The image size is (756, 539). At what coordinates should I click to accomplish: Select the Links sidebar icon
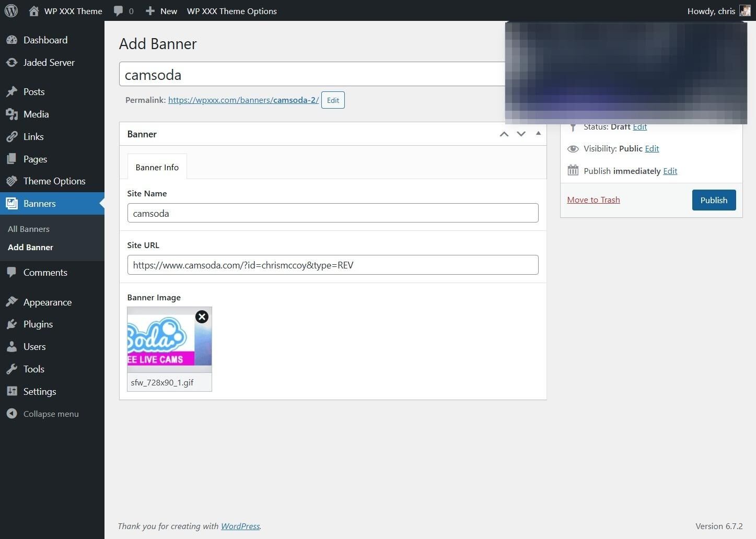(13, 136)
